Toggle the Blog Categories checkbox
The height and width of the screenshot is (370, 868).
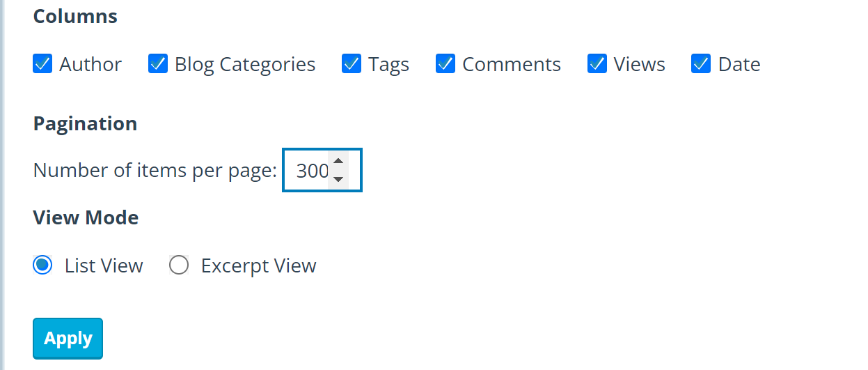[158, 64]
